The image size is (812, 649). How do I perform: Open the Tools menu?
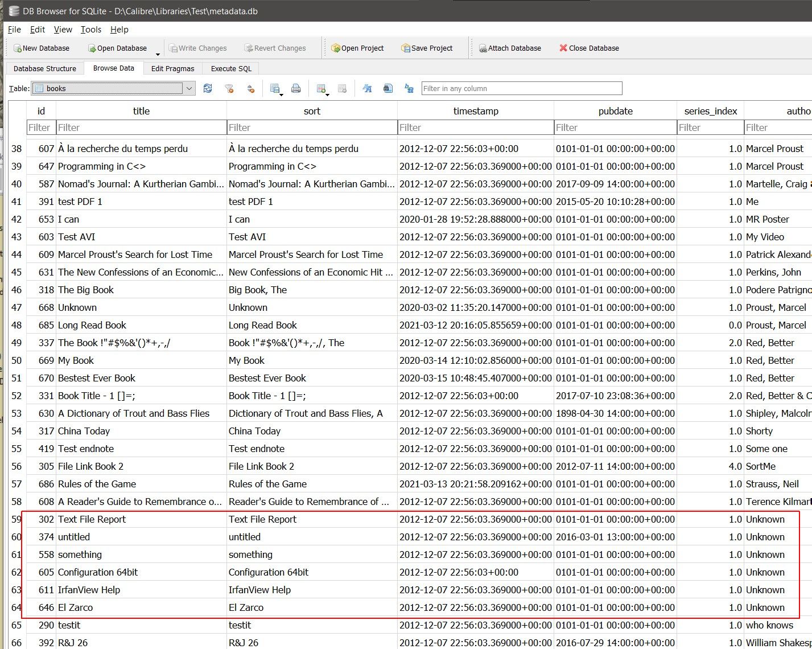(90, 30)
